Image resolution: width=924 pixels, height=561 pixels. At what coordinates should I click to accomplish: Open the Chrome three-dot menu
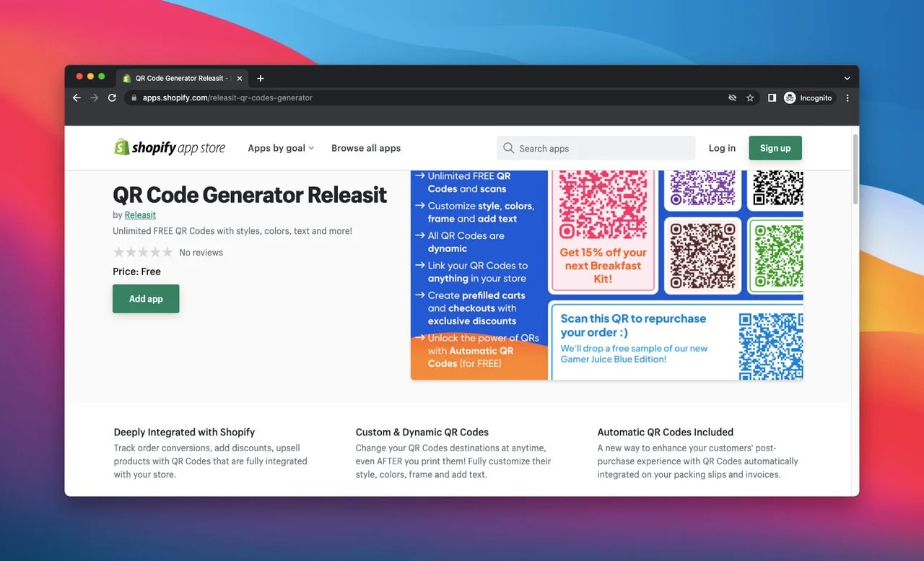click(x=847, y=97)
